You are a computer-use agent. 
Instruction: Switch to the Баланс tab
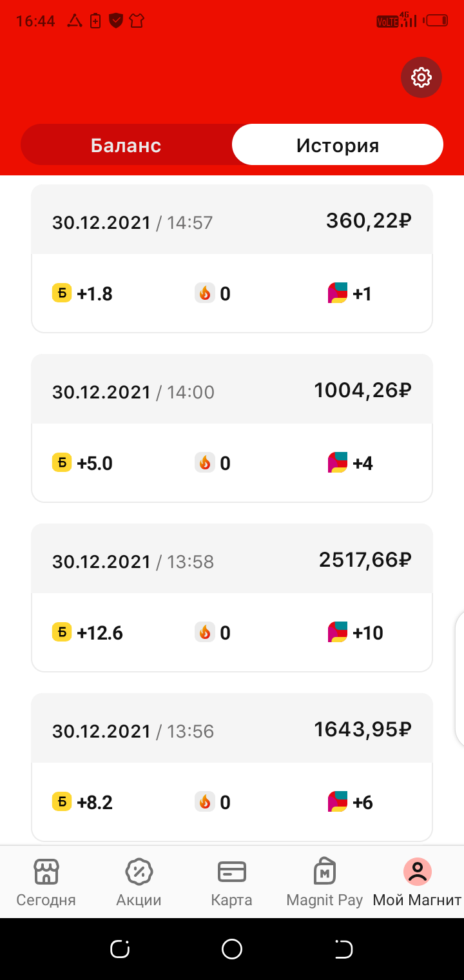tap(126, 145)
